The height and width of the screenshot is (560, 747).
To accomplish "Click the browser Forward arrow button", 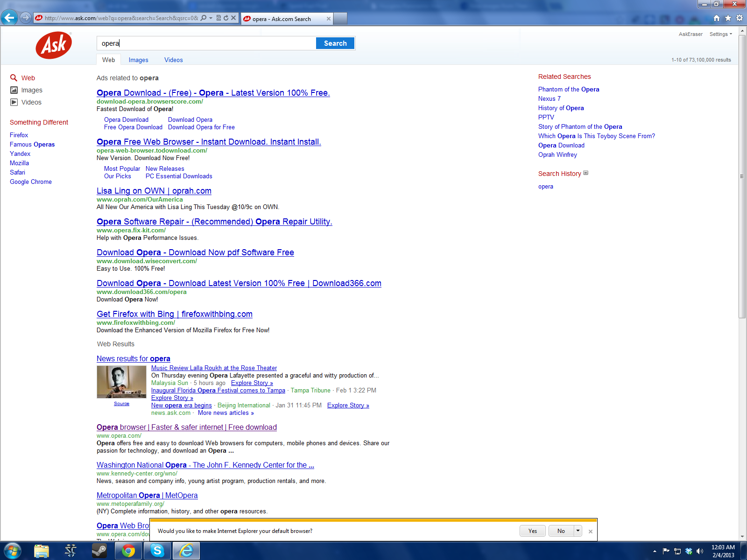I will point(26,18).
